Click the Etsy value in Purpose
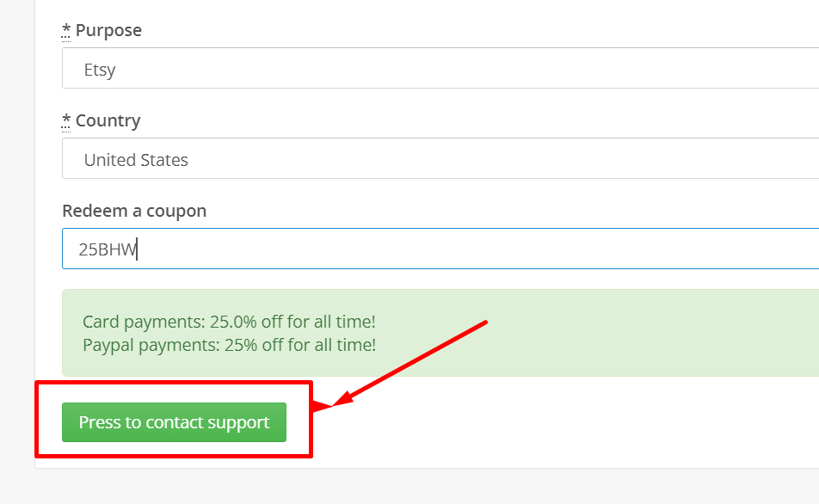The height and width of the screenshot is (504, 819). click(x=100, y=70)
